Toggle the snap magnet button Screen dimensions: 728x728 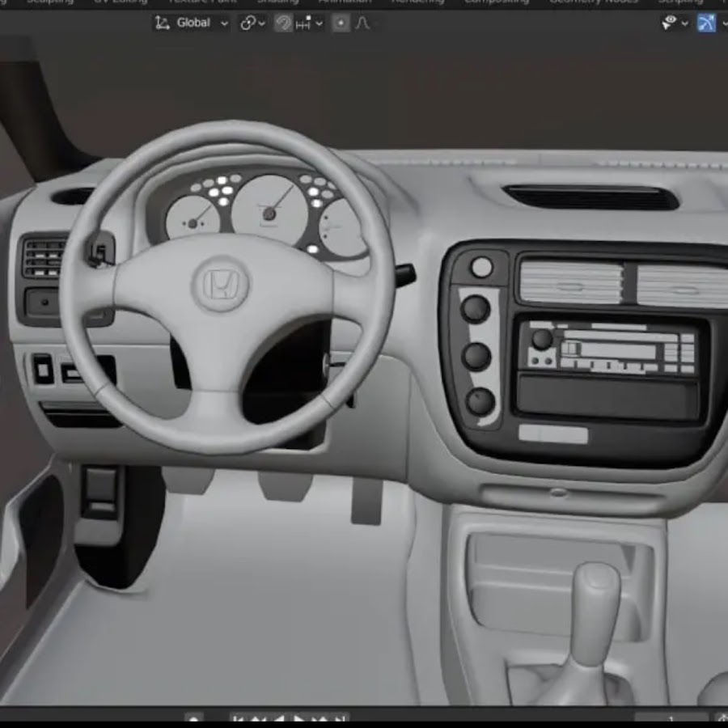coord(283,23)
